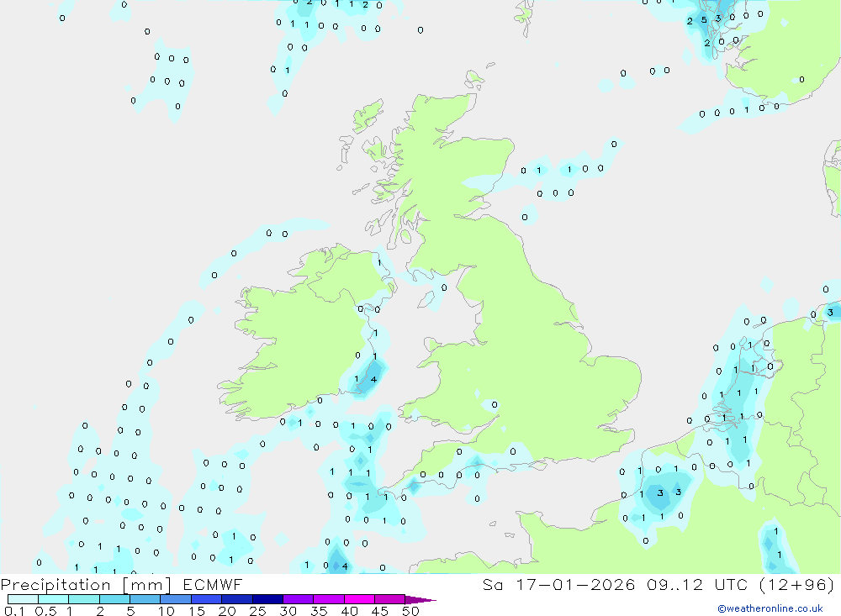Click the legend scale label '25'
The image size is (841, 616).
click(257, 611)
